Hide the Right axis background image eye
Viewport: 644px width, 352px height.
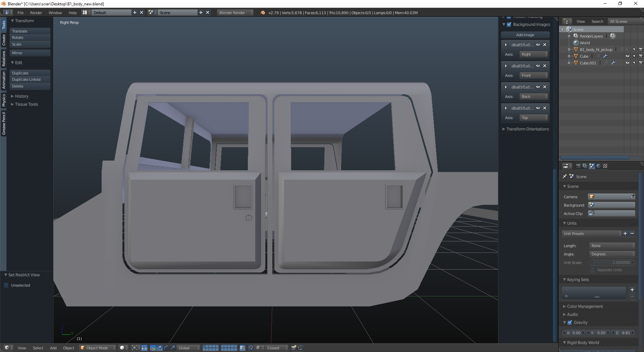[538, 45]
